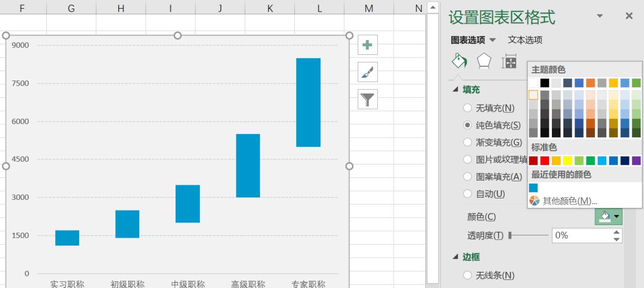Select the 无填充(N) radio button
644x288 pixels.
[x=467, y=108]
